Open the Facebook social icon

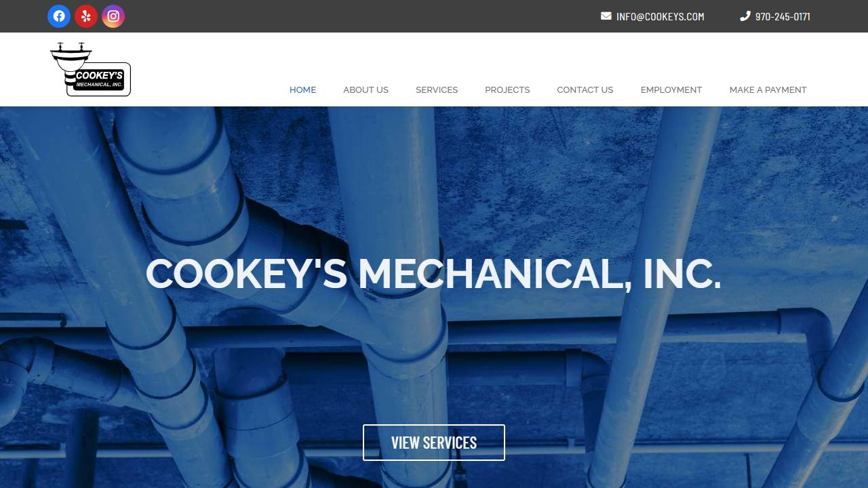pyautogui.click(x=59, y=16)
